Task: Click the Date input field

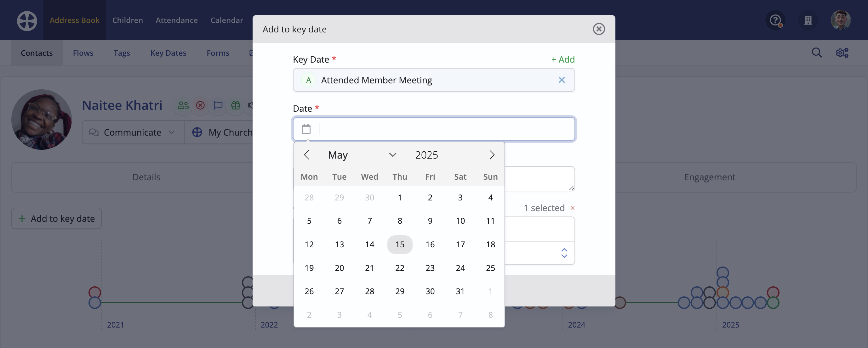Action: point(434,129)
